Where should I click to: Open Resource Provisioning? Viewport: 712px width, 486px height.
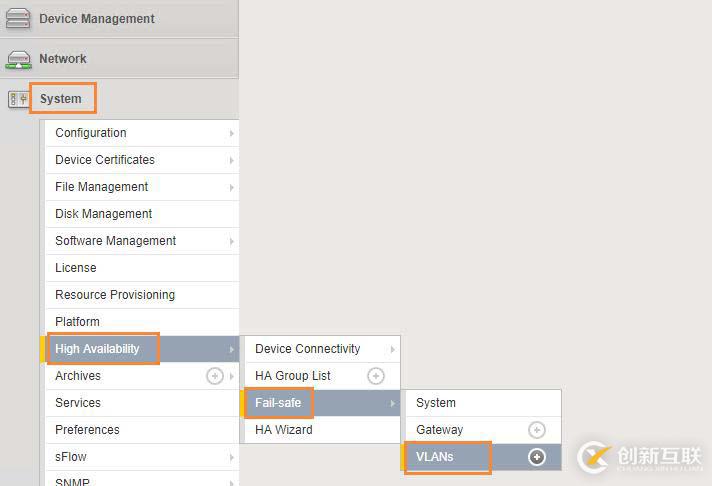point(115,295)
